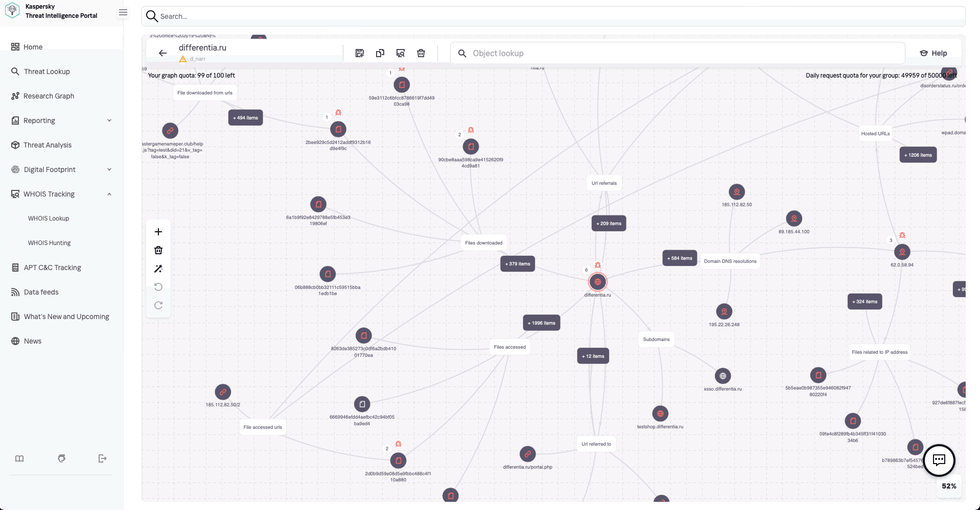Click the trash icon in graph tools
This screenshot has width=980, height=510.
tap(158, 250)
